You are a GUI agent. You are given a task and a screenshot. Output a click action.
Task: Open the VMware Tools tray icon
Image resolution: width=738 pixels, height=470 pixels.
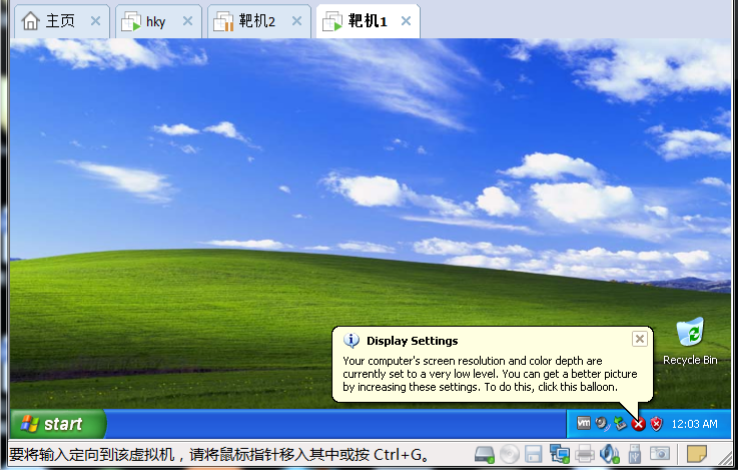click(584, 423)
